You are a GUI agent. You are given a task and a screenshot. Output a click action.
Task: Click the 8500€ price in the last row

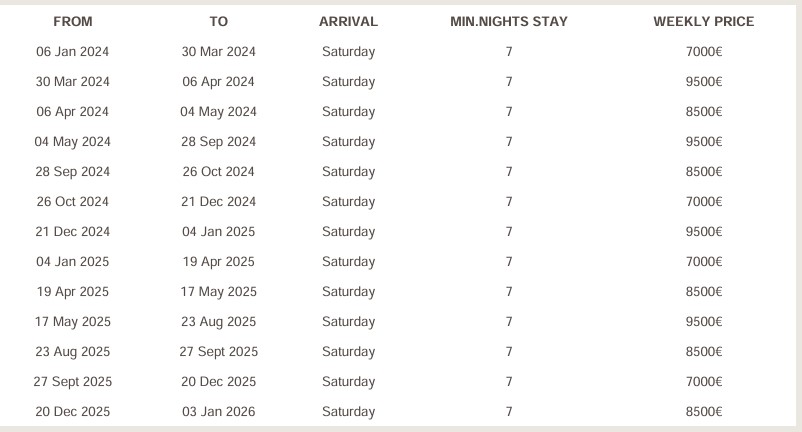coord(704,412)
